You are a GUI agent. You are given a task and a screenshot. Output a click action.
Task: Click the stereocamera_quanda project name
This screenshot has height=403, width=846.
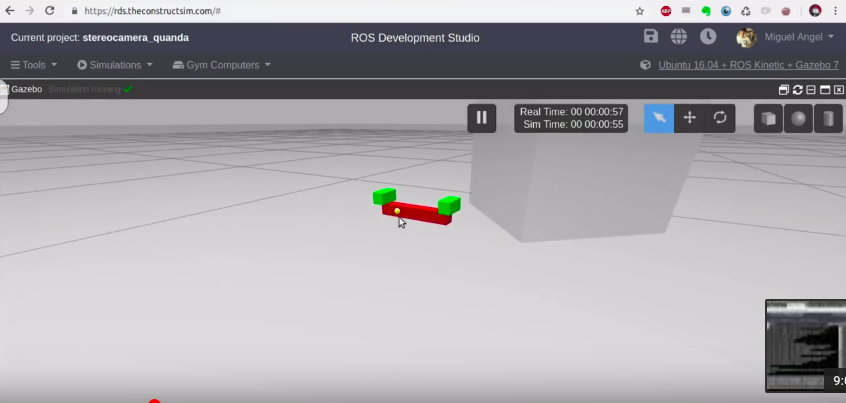tap(135, 38)
